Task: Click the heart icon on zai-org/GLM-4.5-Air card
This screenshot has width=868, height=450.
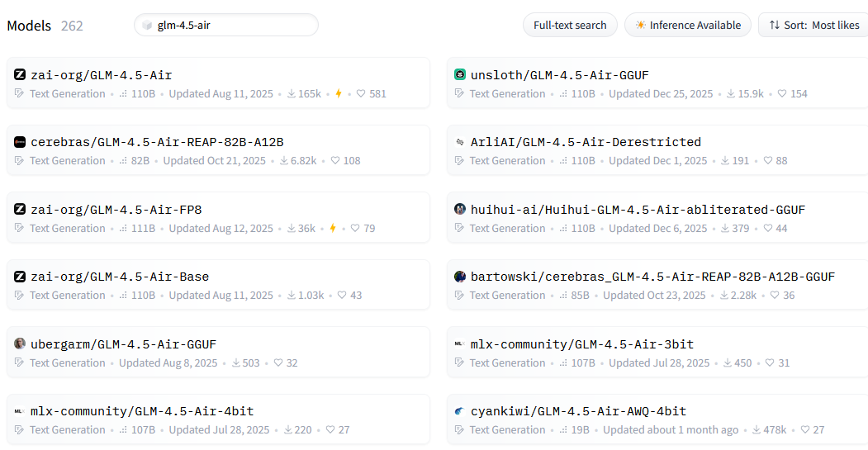Action: tap(361, 94)
